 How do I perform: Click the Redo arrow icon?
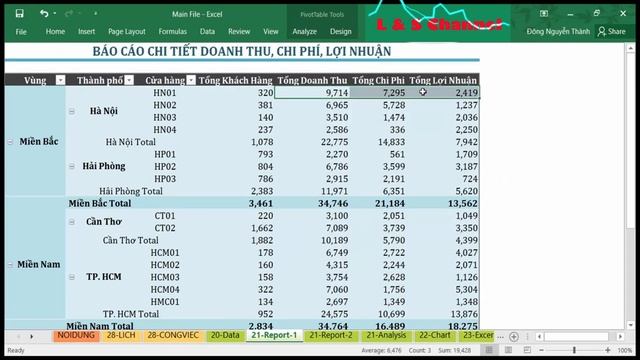(69, 14)
